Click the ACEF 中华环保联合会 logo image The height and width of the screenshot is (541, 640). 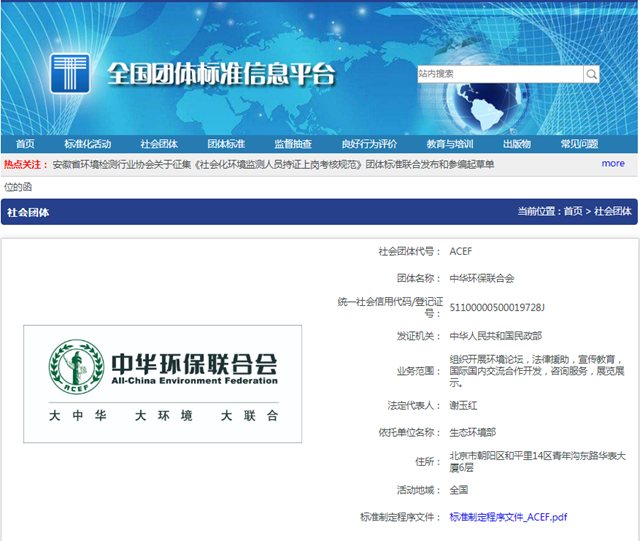point(163,383)
